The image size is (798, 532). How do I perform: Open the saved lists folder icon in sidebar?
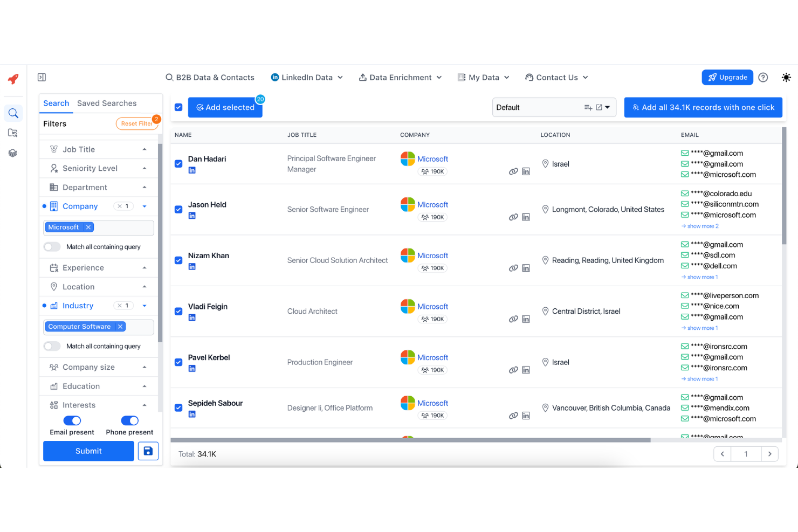tap(13, 133)
